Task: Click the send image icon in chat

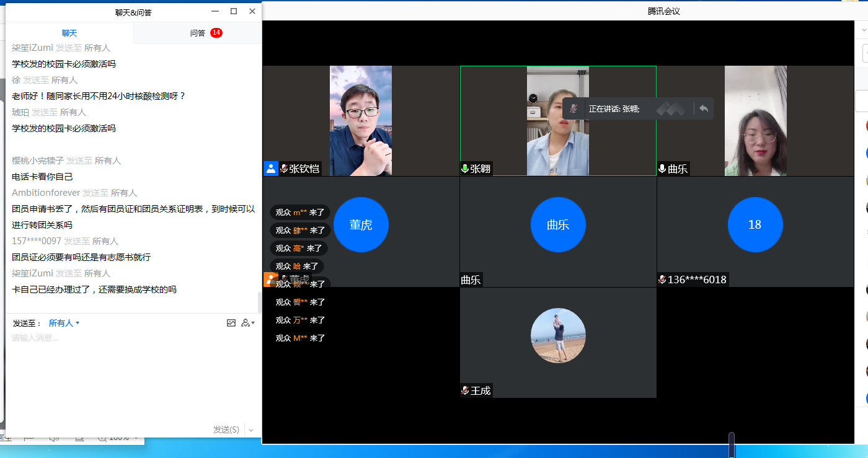Action: 231,323
